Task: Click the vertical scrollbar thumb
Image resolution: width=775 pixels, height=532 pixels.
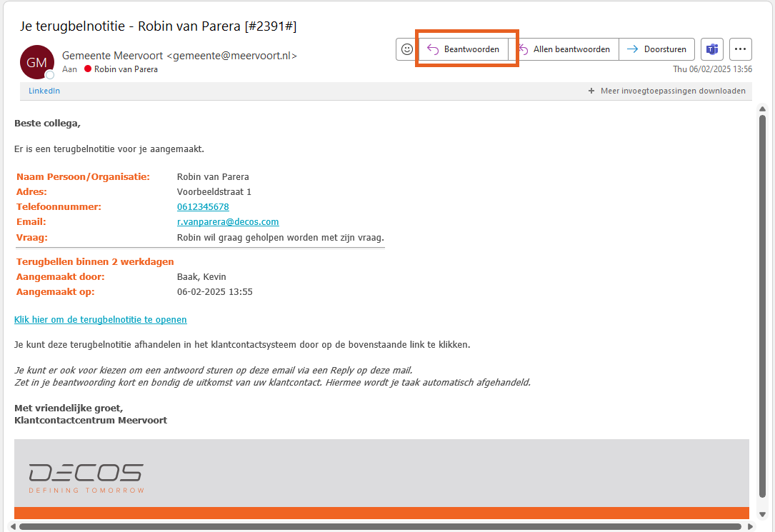Action: [x=762, y=306]
